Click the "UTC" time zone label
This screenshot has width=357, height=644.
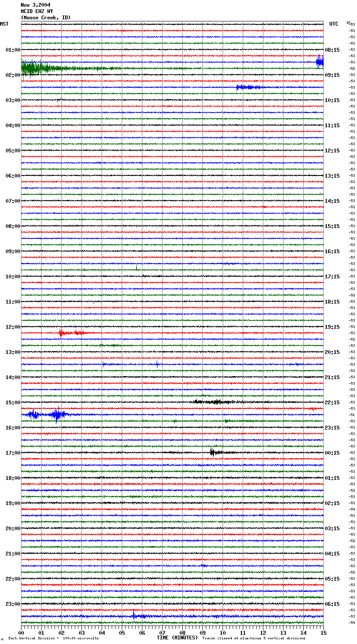(334, 24)
